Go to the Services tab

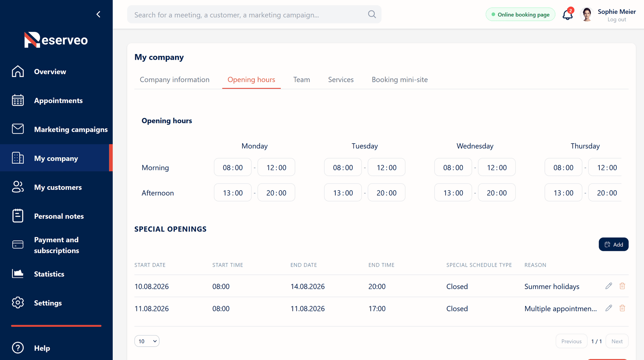point(341,80)
